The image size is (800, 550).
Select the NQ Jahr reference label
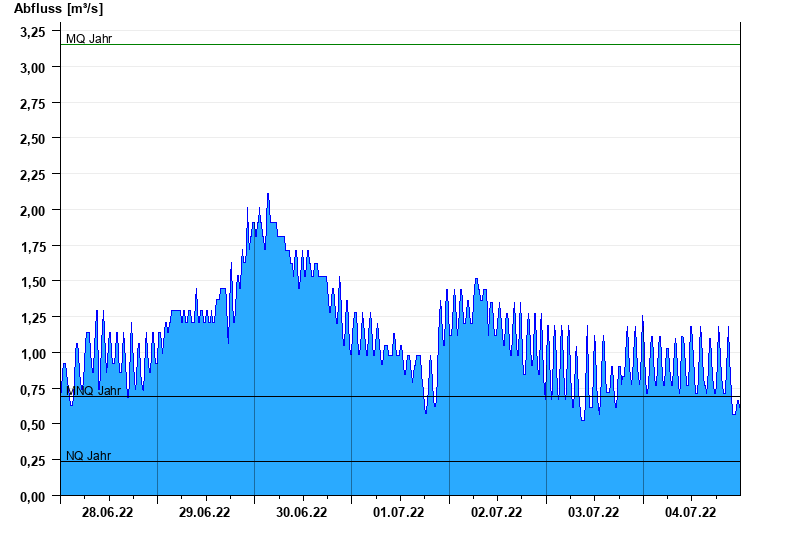[x=88, y=456]
